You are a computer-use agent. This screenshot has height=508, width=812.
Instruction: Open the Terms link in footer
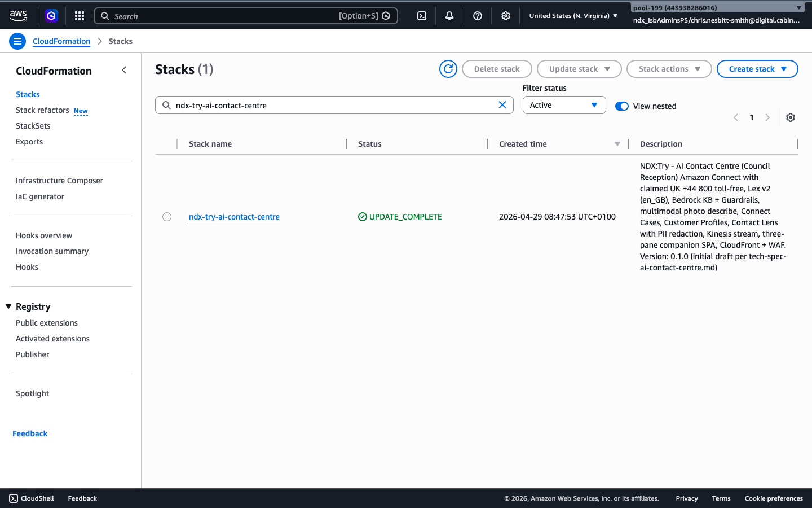pos(721,498)
